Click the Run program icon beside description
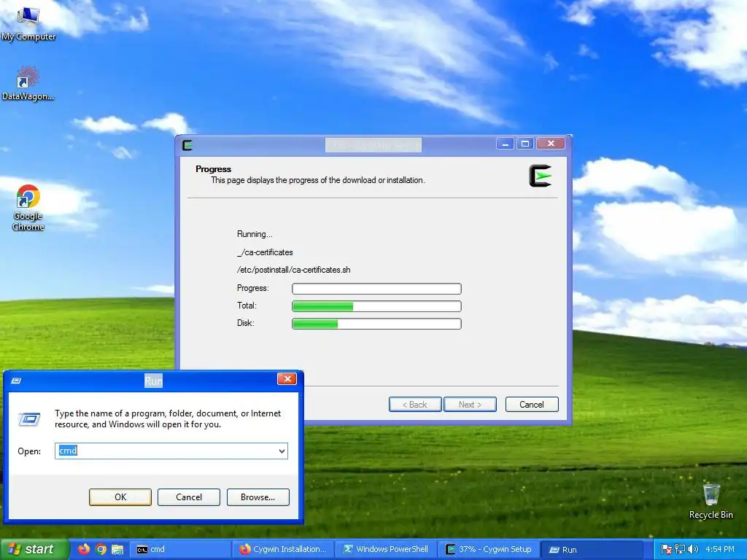This screenshot has height=560, width=747. tap(29, 419)
